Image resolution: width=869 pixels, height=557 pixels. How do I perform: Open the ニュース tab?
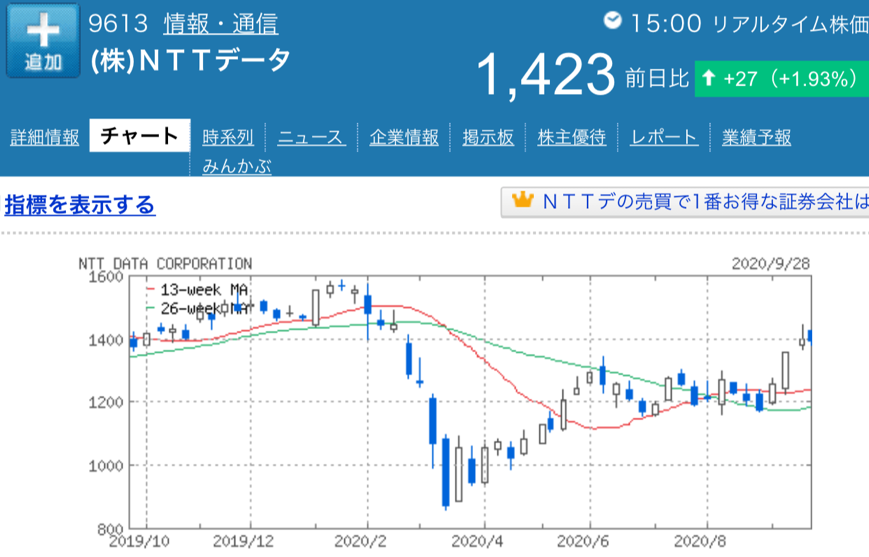[311, 137]
